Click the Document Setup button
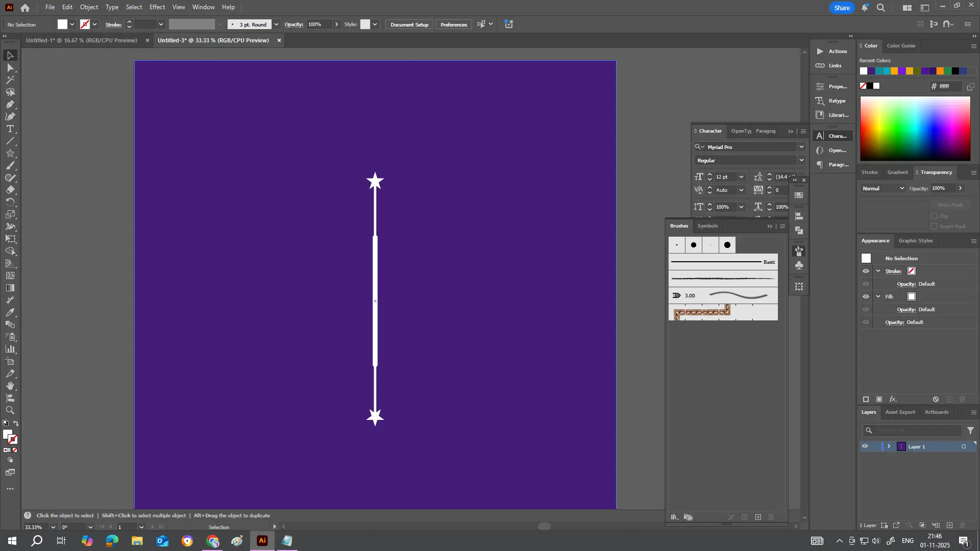The image size is (980, 551). pos(409,24)
